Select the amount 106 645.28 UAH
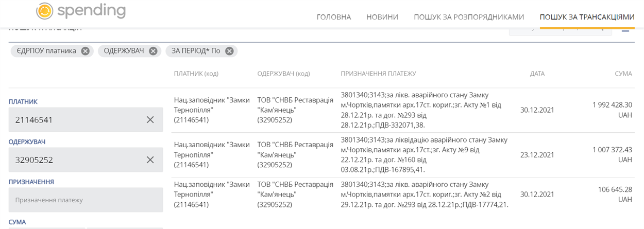The image size is (644, 229). (615, 195)
